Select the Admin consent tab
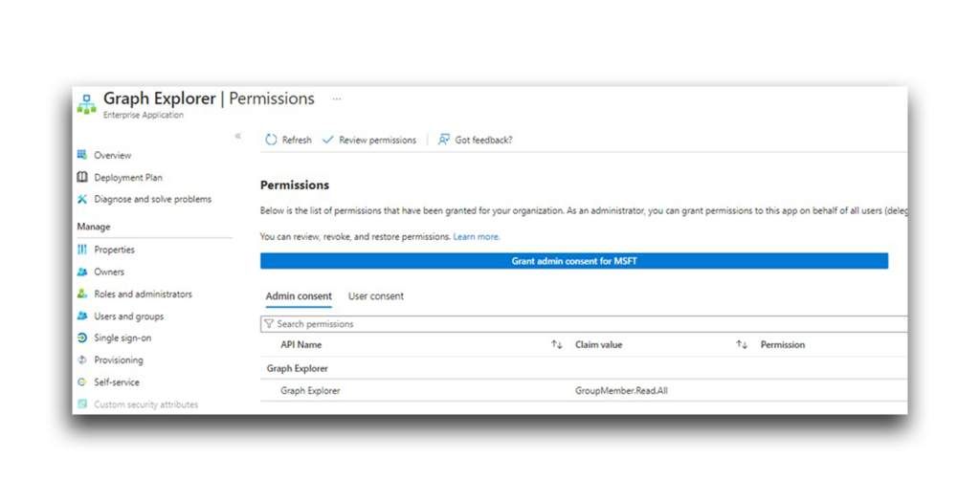The width and height of the screenshot is (980, 501). tap(299, 296)
